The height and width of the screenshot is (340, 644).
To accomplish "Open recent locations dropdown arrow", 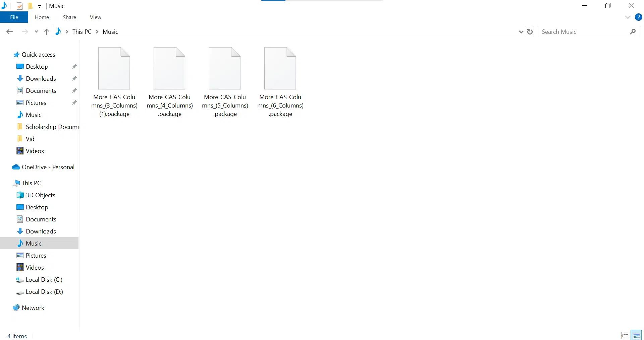I will click(x=36, y=32).
